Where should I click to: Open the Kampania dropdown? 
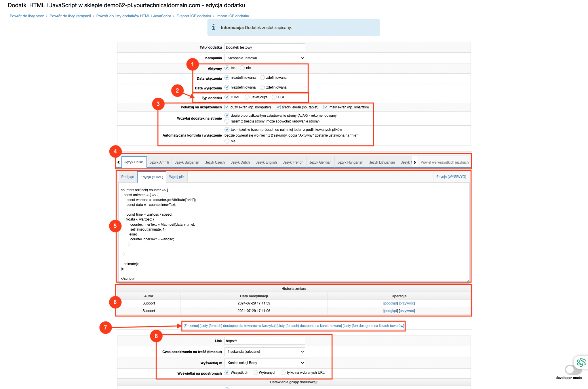[x=264, y=58]
